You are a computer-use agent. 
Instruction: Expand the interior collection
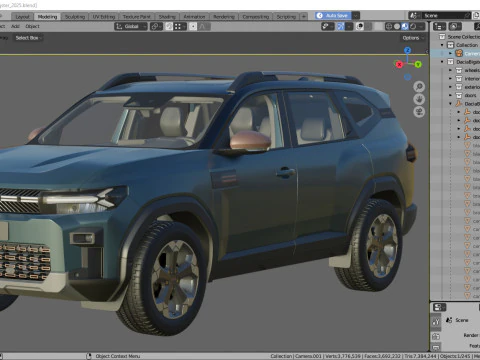point(450,79)
